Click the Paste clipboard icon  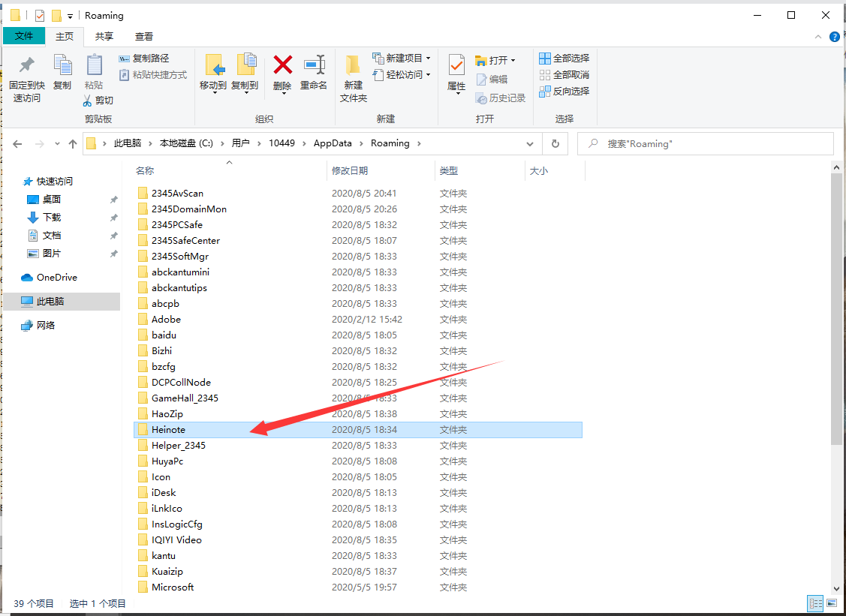click(94, 65)
